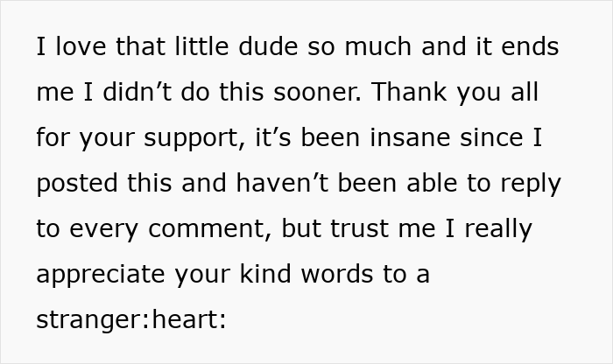
Task: Click the word "dude"
Action: coord(268,46)
